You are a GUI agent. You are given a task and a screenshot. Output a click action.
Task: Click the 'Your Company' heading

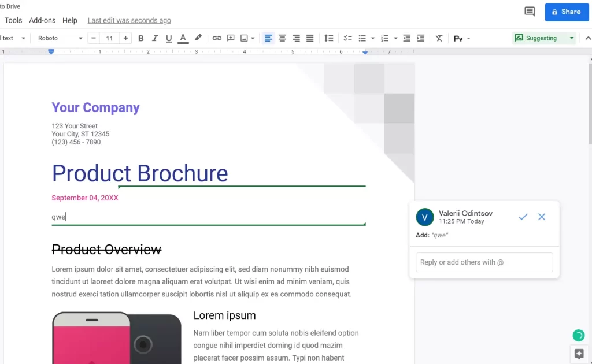95,107
